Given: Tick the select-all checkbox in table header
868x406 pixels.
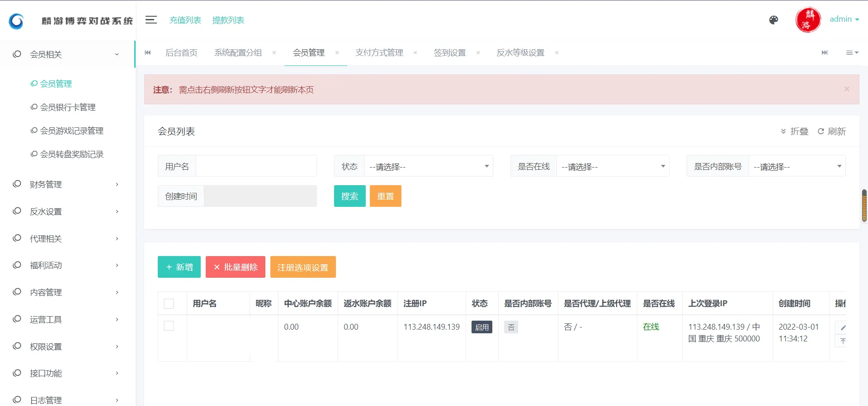Looking at the screenshot, I should click(169, 303).
